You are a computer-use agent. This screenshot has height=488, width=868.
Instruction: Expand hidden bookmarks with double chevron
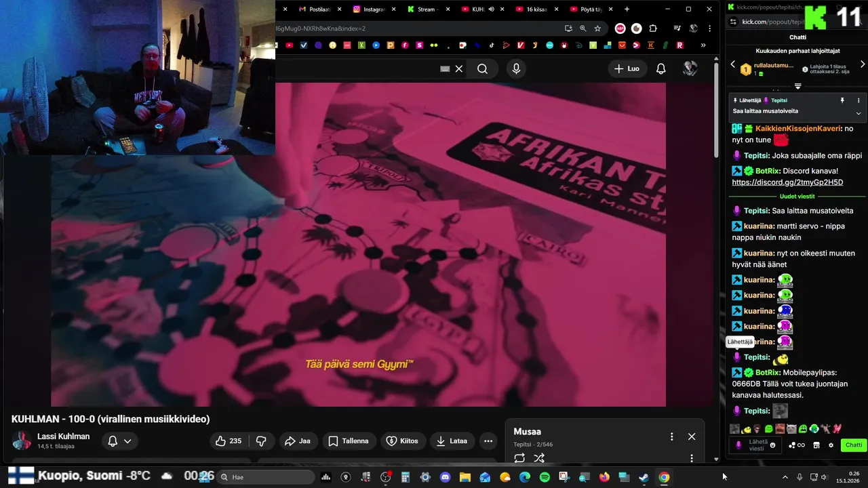pyautogui.click(x=703, y=45)
